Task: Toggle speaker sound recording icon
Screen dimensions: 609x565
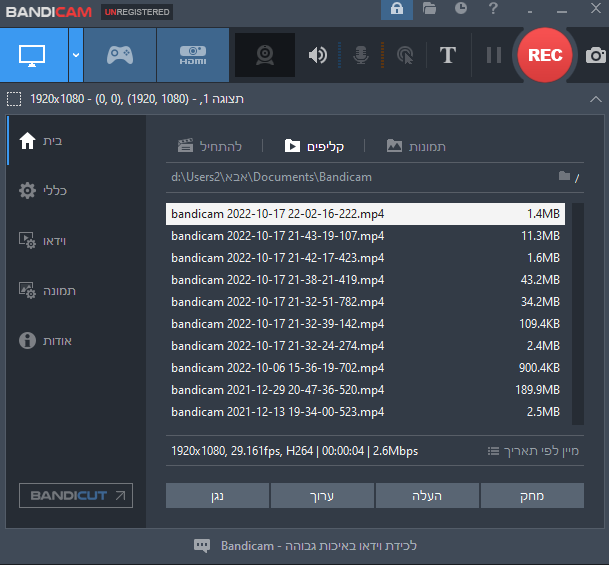Action: point(318,55)
